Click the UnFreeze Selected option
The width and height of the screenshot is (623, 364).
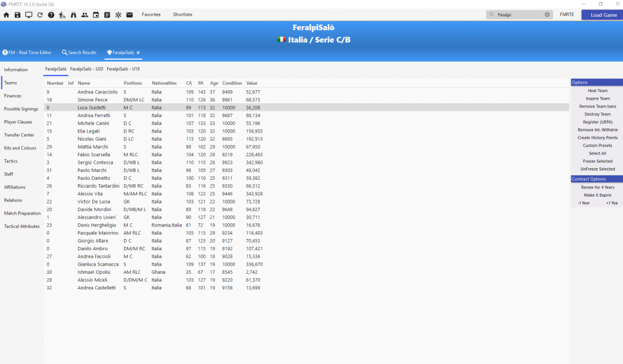click(x=597, y=169)
